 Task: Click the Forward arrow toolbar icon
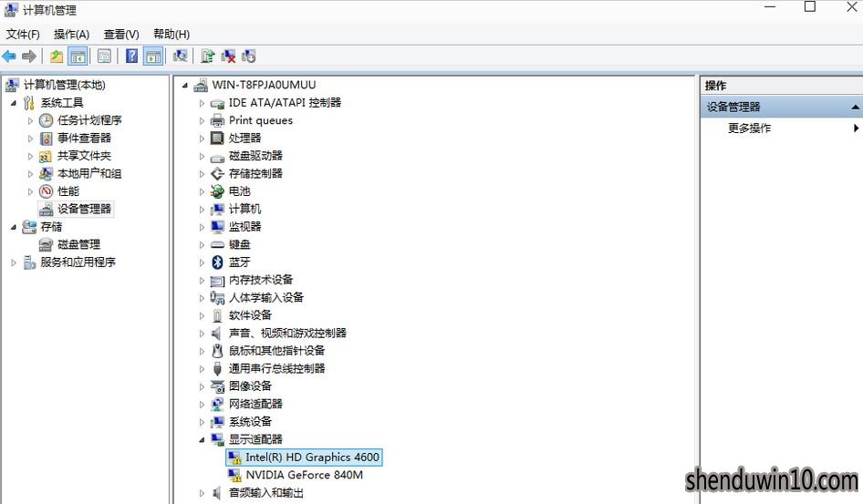coord(29,57)
